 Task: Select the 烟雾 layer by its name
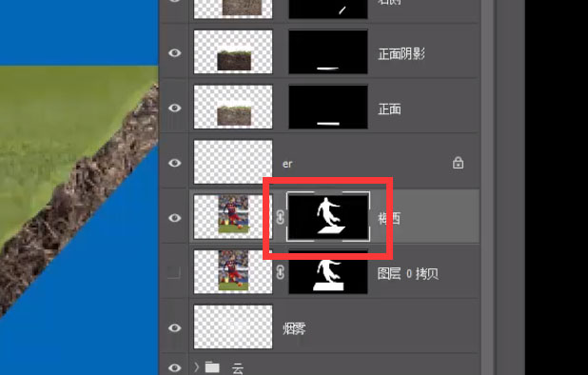(x=294, y=329)
